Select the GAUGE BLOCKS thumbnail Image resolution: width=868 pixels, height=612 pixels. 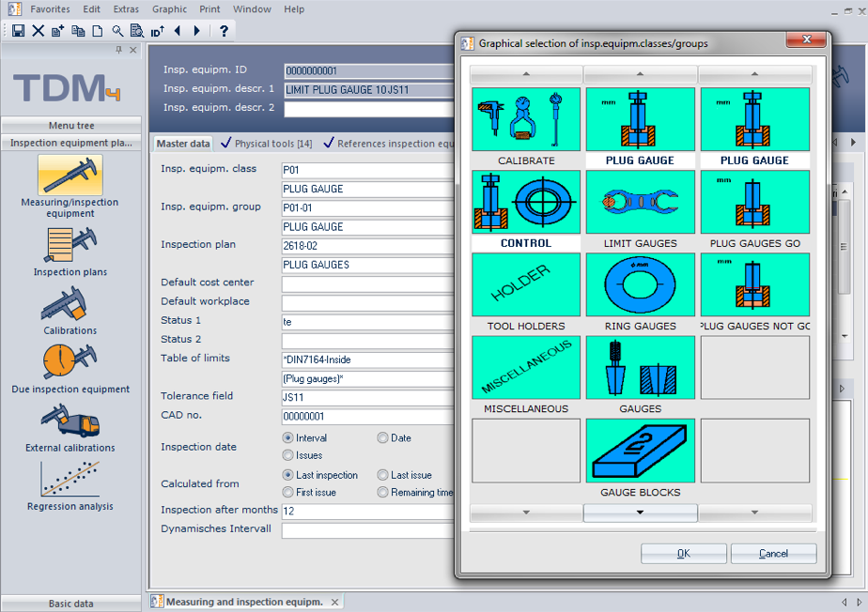point(640,451)
